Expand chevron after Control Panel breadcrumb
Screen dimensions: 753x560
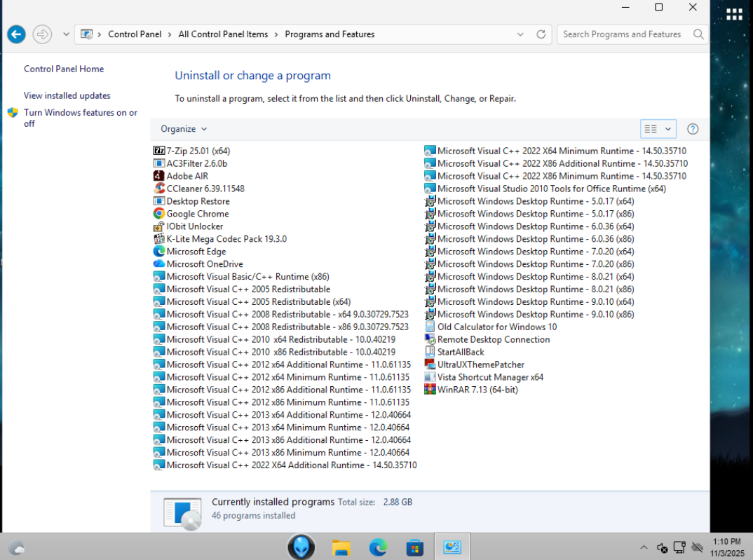pyautogui.click(x=170, y=34)
